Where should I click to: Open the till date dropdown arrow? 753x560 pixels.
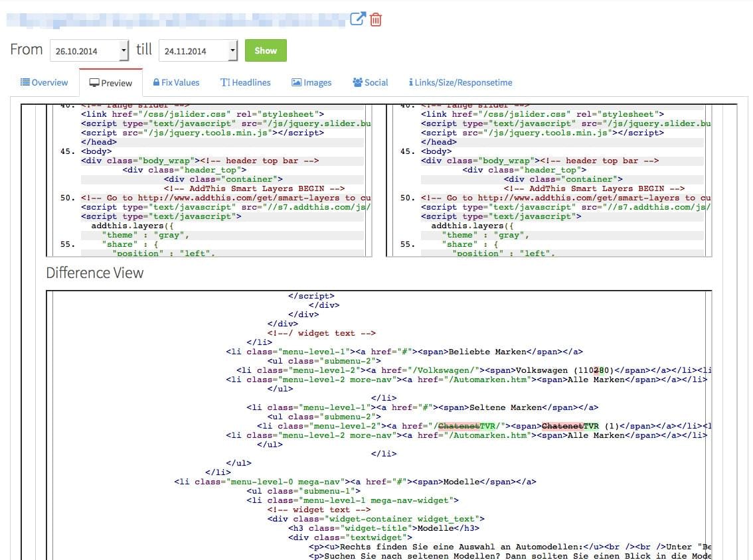point(232,50)
